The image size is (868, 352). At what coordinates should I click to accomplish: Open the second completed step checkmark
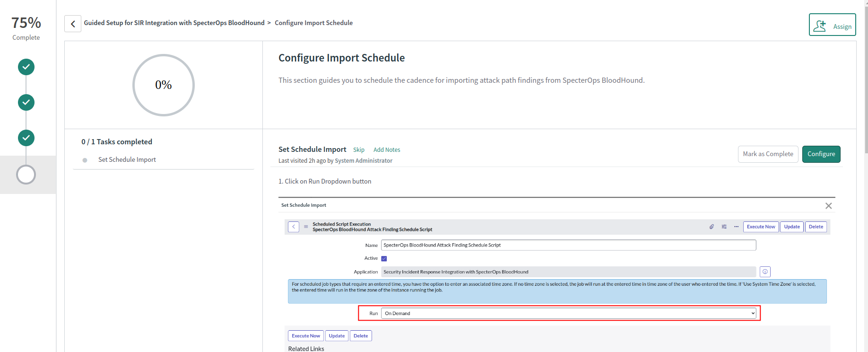26,102
